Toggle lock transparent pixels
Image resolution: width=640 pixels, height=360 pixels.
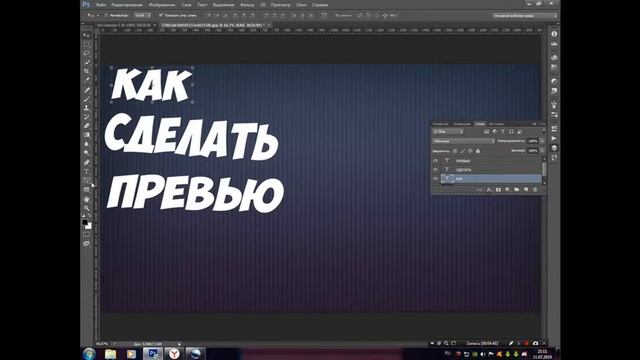click(455, 151)
